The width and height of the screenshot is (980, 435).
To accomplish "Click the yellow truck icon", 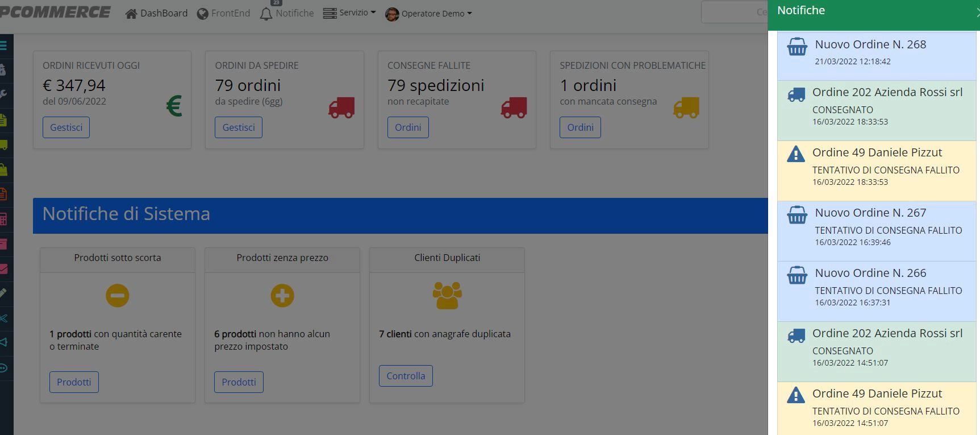I will (x=686, y=107).
